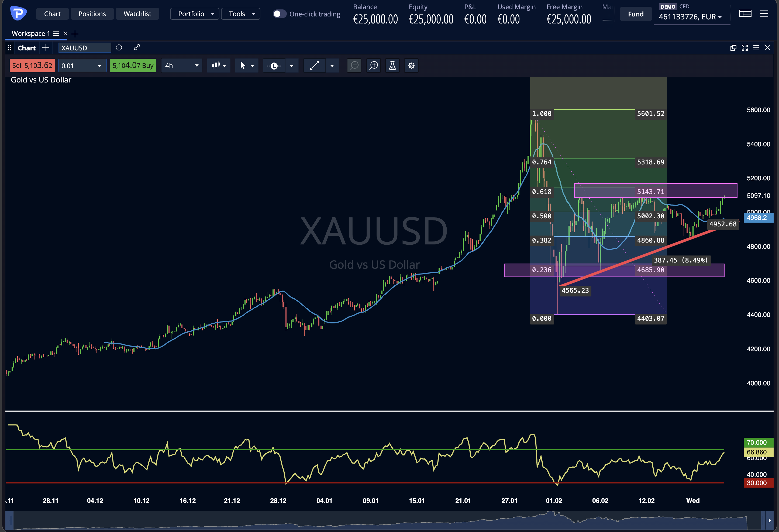Open the indicators flask icon
Screen dimensions: 779x532
click(x=392, y=65)
